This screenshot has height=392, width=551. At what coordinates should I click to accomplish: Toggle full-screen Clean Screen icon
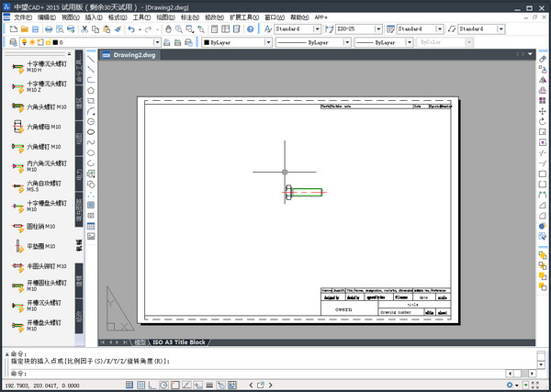point(535,385)
